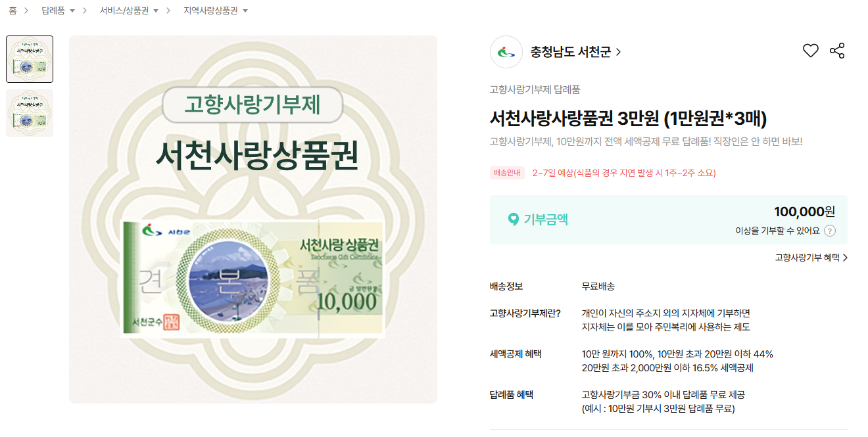The width and height of the screenshot is (868, 437).
Task: Go to 홈 in the breadcrumb
Action: point(13,11)
